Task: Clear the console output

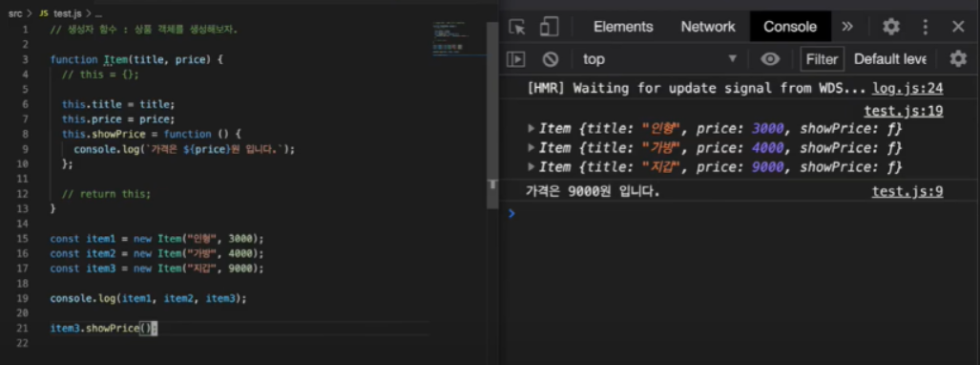Action: (x=550, y=59)
